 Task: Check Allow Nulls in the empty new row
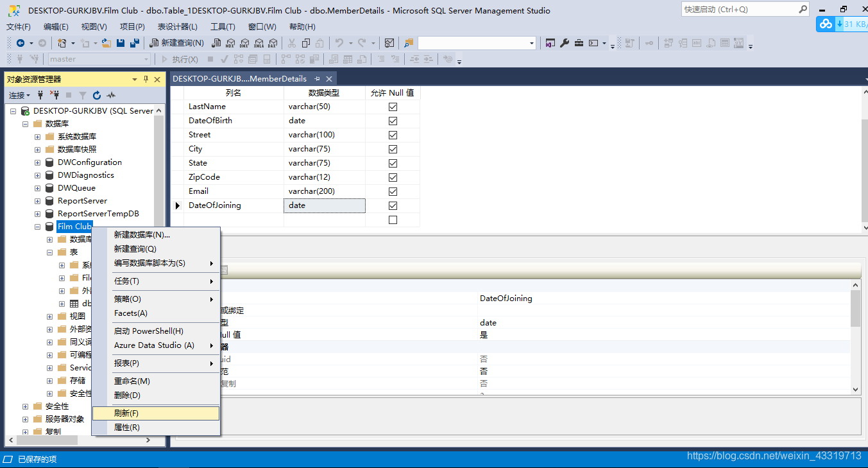(393, 220)
